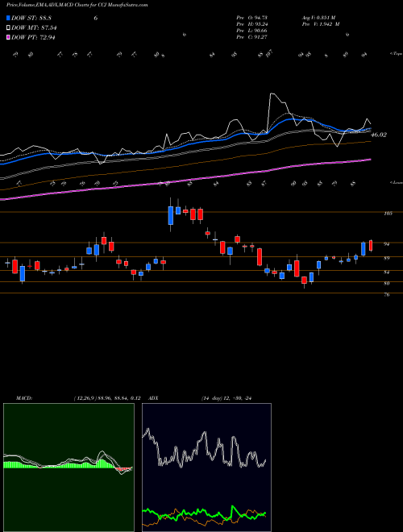
Task: Open the green MACD histogram chart panel
Action: point(69,468)
